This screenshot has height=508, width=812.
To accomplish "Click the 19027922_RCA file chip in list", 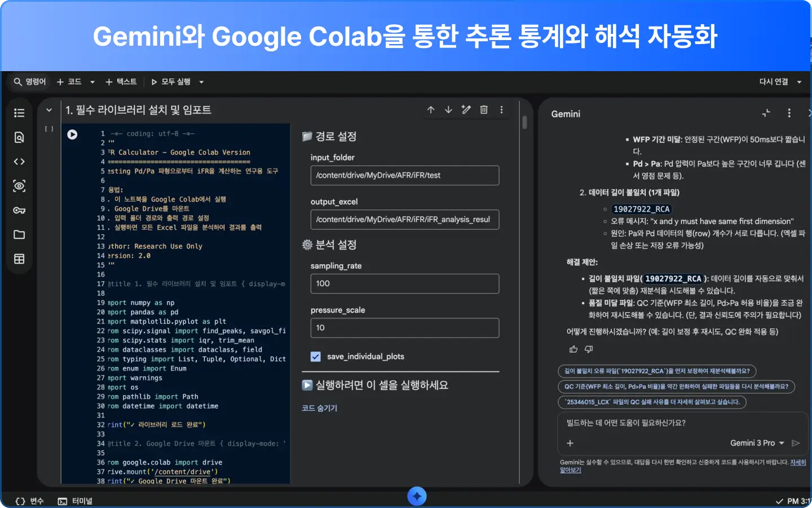I will pyautogui.click(x=641, y=209).
